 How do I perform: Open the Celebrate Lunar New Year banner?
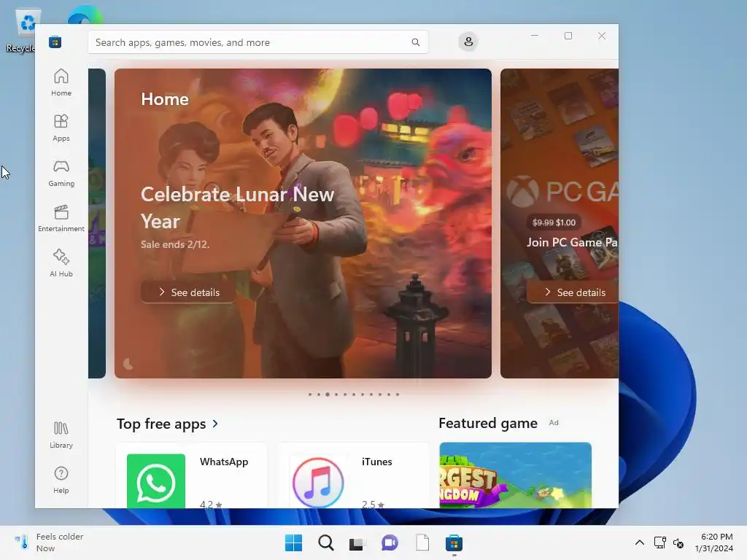click(x=303, y=223)
